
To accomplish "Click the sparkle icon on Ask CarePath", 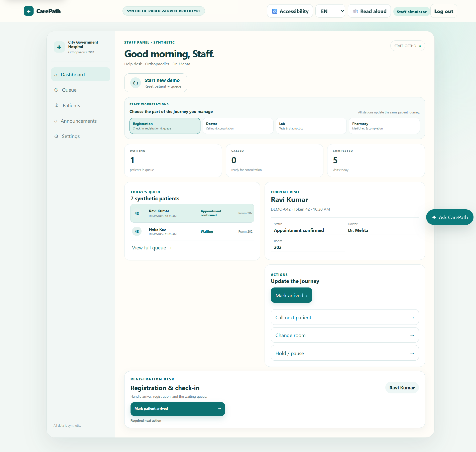I will [x=434, y=217].
